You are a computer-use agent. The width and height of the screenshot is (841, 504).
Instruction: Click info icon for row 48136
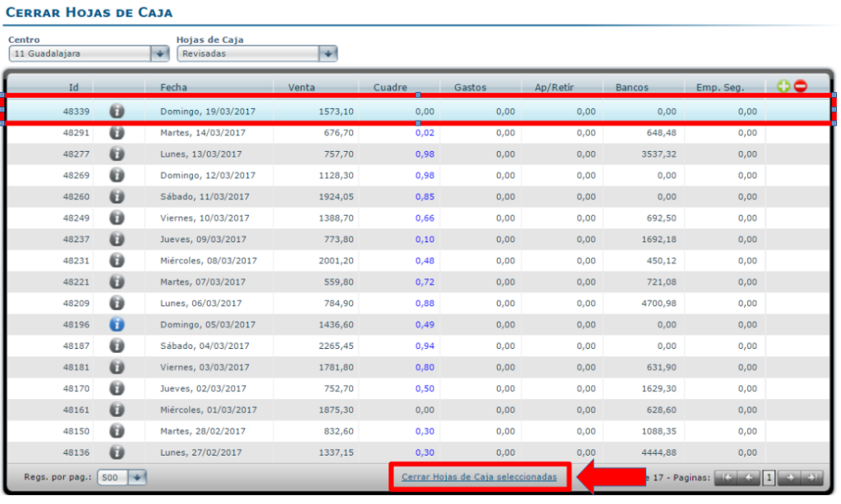tap(117, 452)
